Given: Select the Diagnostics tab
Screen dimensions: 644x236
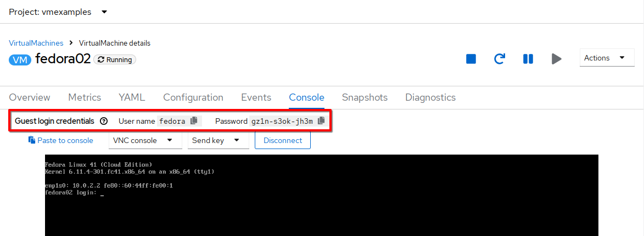Looking at the screenshot, I should click(x=430, y=97).
